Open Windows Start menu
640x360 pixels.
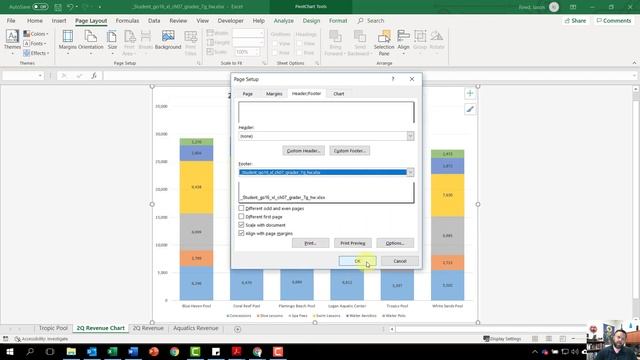[x=9, y=351]
